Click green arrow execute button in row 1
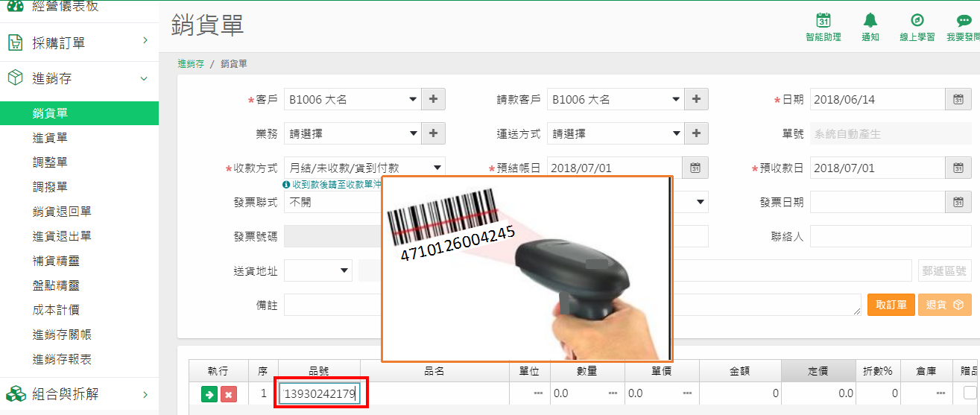The height and width of the screenshot is (415, 980). tap(209, 393)
